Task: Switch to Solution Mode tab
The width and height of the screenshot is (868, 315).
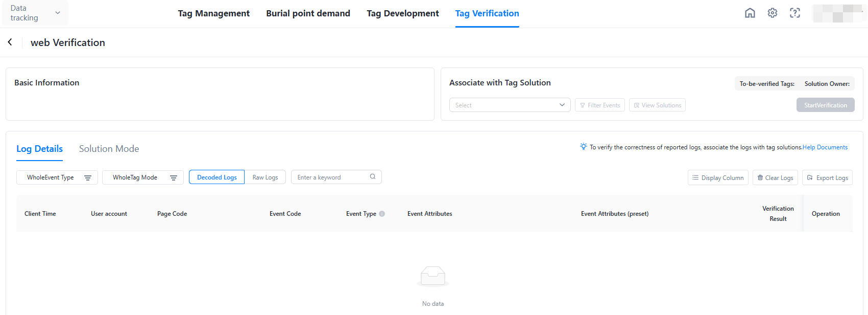Action: [109, 149]
